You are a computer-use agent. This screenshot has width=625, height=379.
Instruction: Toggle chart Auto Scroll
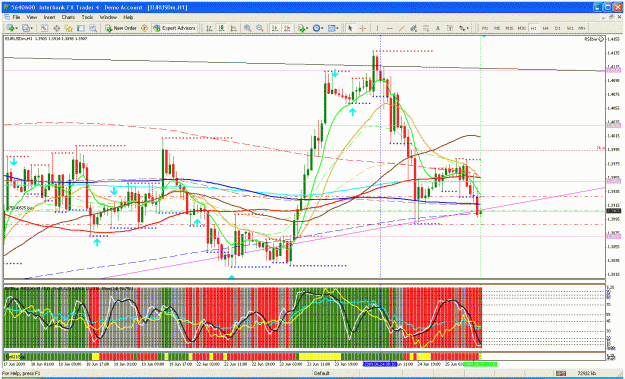click(275, 28)
